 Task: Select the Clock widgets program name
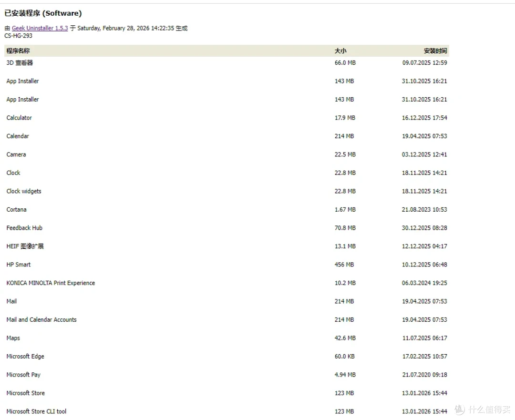[24, 191]
